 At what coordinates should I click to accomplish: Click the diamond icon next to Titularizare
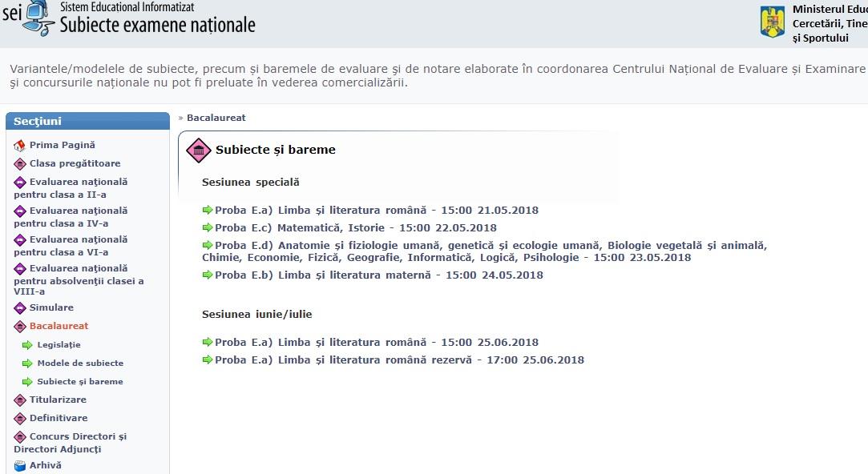point(20,400)
